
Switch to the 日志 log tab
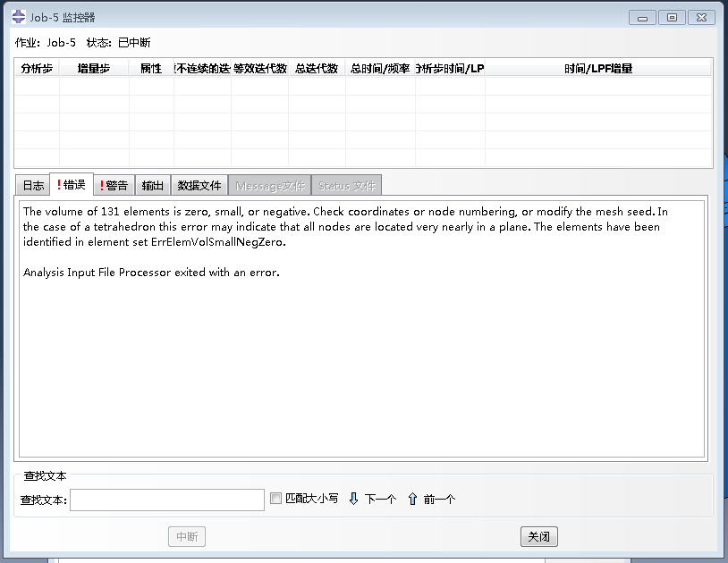click(x=32, y=184)
